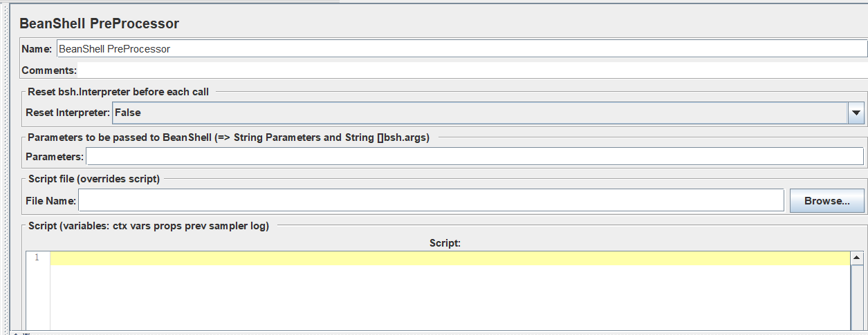Click the "Comments:" label
This screenshot has width=868, height=335.
[x=49, y=70]
